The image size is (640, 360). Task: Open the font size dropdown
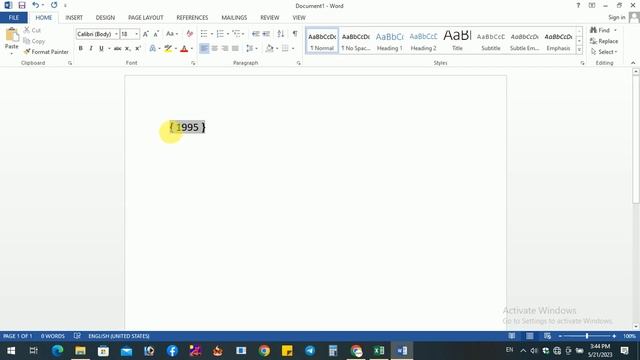[136, 34]
